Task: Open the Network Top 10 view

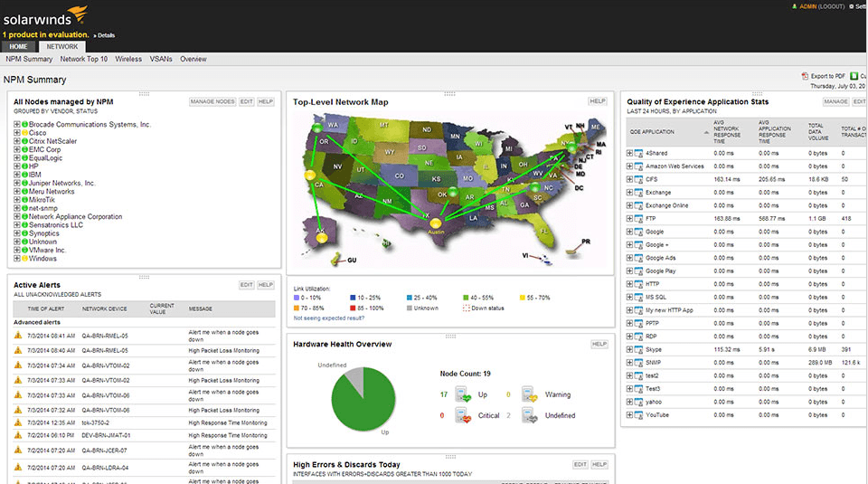Action: [84, 59]
